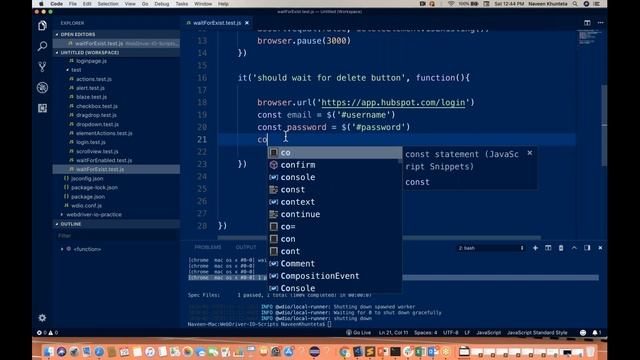Click Ln 21, Col 11 status item

click(393, 333)
